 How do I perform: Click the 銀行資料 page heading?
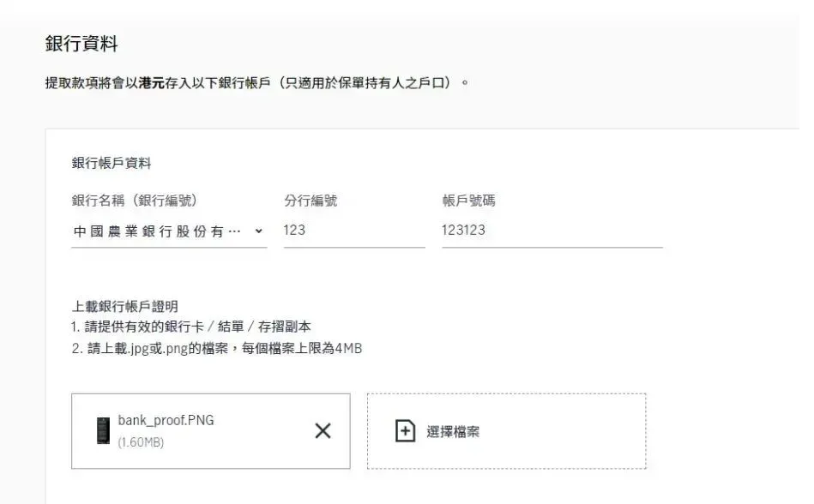click(x=81, y=44)
